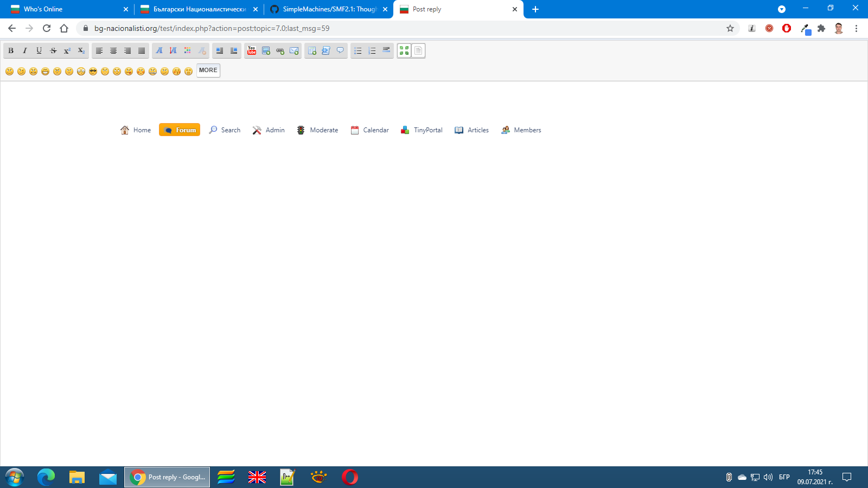Insert a horizontal rule
This screenshot has width=868, height=488.
point(386,50)
